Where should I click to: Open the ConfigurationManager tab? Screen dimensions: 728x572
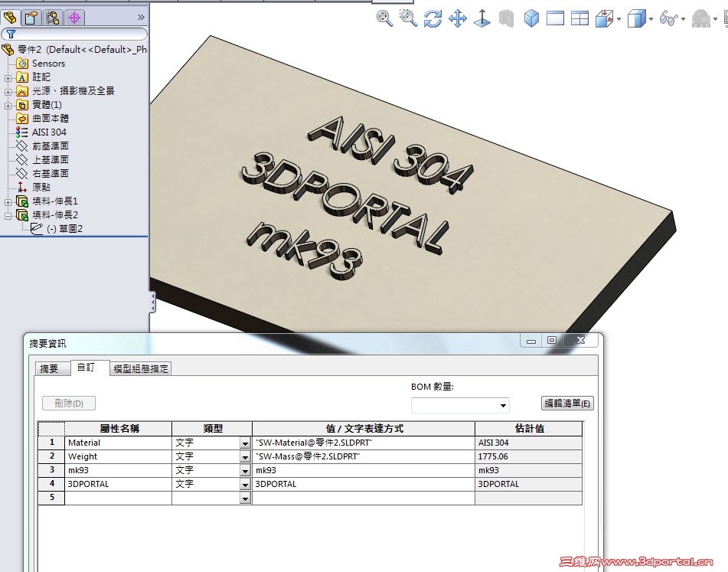53,18
